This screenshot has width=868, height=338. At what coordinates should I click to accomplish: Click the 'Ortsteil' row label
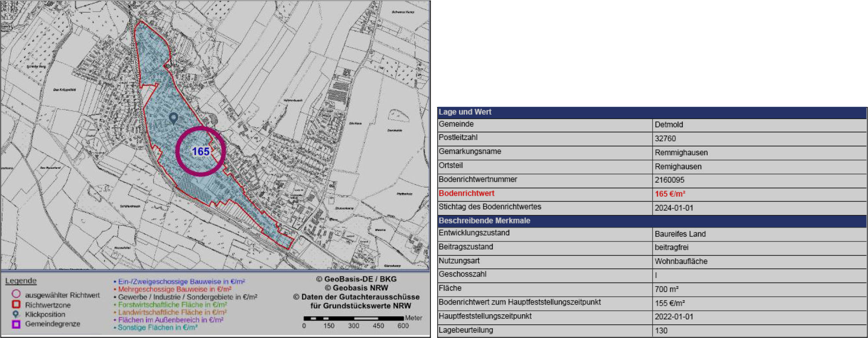(x=451, y=165)
